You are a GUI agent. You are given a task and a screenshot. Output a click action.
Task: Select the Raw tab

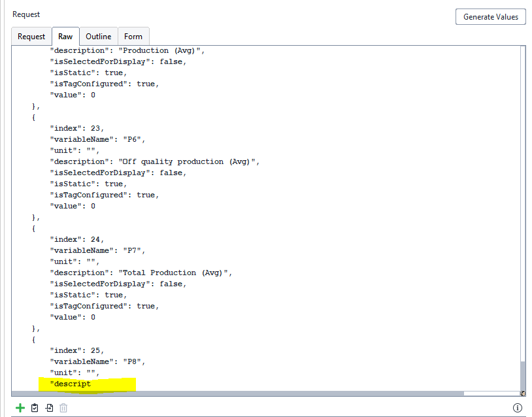pos(65,37)
